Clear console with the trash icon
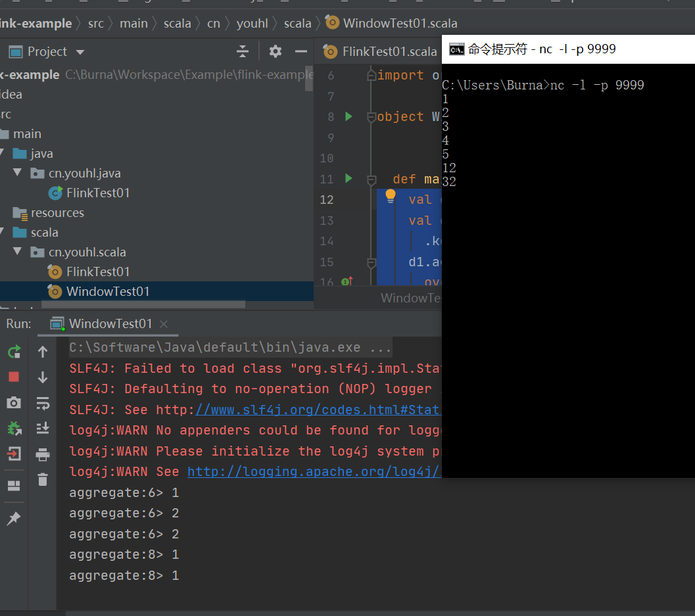This screenshot has height=616, width=695. (x=43, y=479)
